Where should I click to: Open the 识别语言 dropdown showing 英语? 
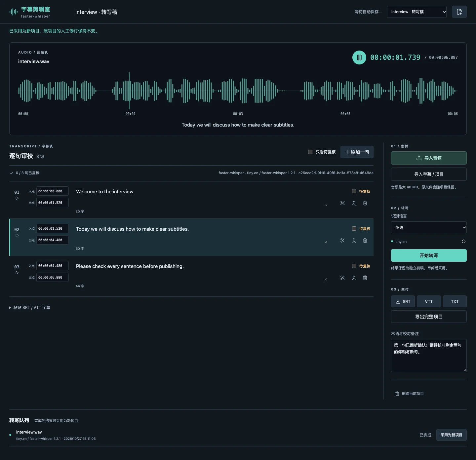click(429, 227)
